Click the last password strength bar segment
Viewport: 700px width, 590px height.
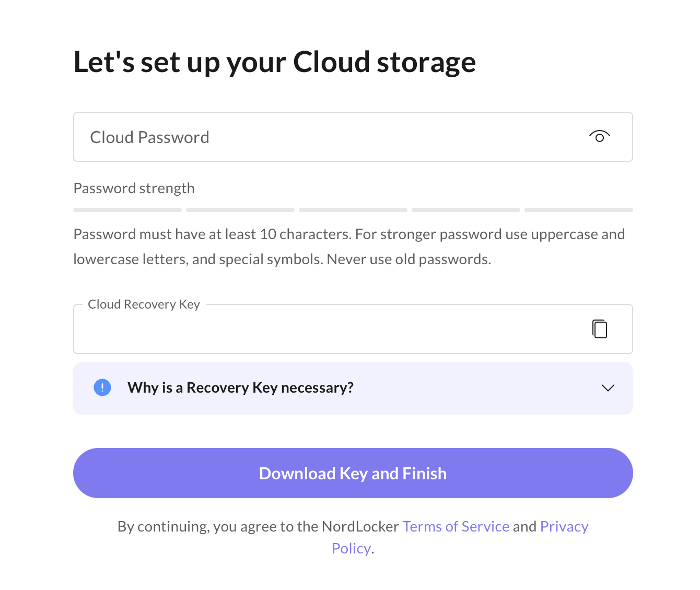tap(579, 210)
